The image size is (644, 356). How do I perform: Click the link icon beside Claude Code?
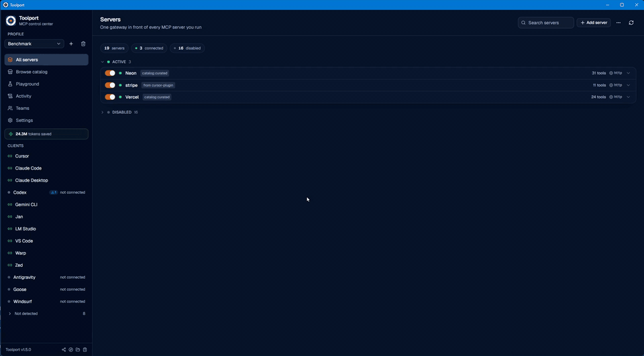tap(10, 168)
